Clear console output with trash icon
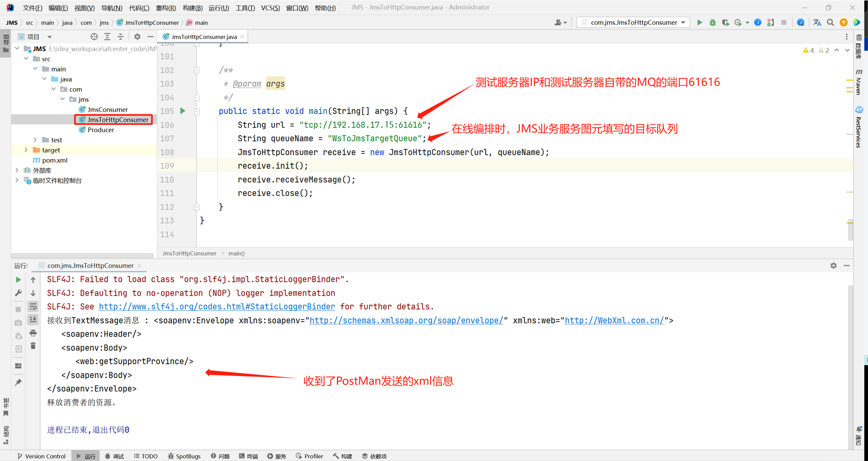868x461 pixels. point(33,346)
